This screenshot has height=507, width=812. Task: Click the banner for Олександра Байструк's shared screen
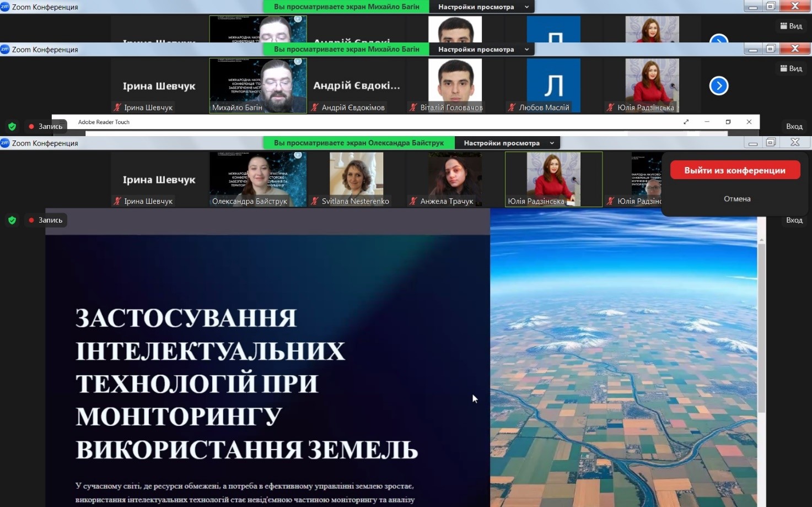coord(359,143)
